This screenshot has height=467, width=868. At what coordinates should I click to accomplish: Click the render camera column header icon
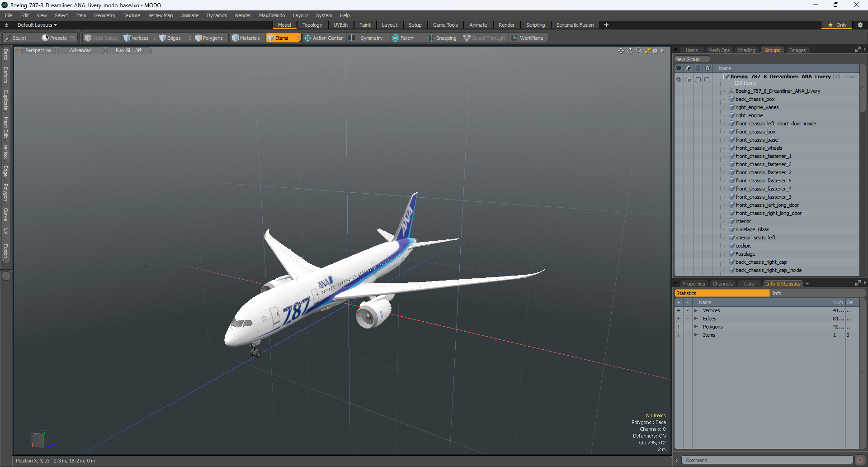[x=689, y=68]
